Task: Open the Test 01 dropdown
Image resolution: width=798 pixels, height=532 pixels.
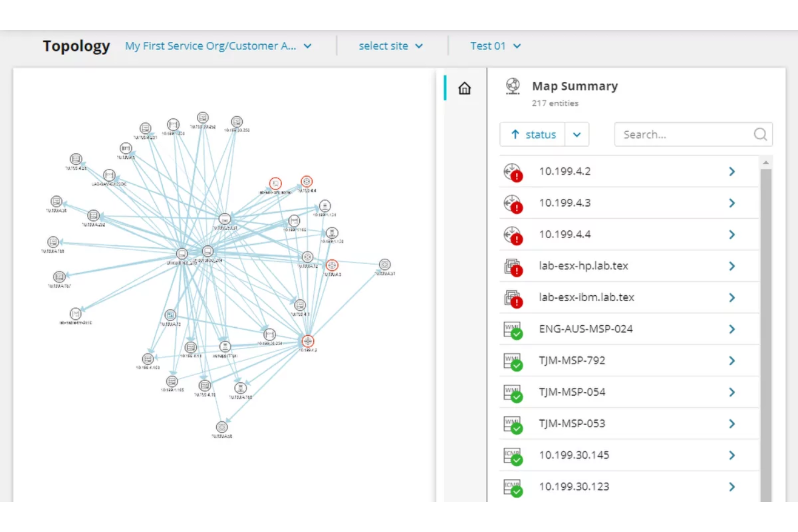Action: point(495,46)
